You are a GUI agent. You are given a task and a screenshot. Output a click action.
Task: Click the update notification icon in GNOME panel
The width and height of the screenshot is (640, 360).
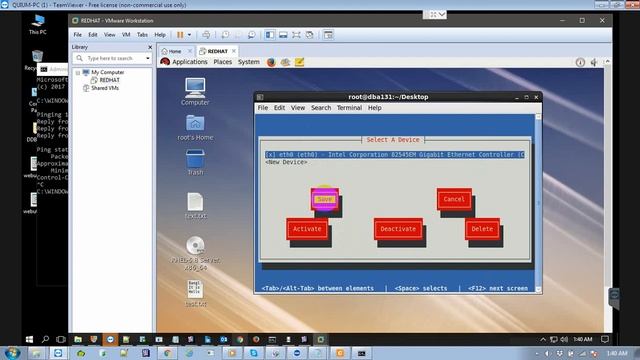[580, 62]
